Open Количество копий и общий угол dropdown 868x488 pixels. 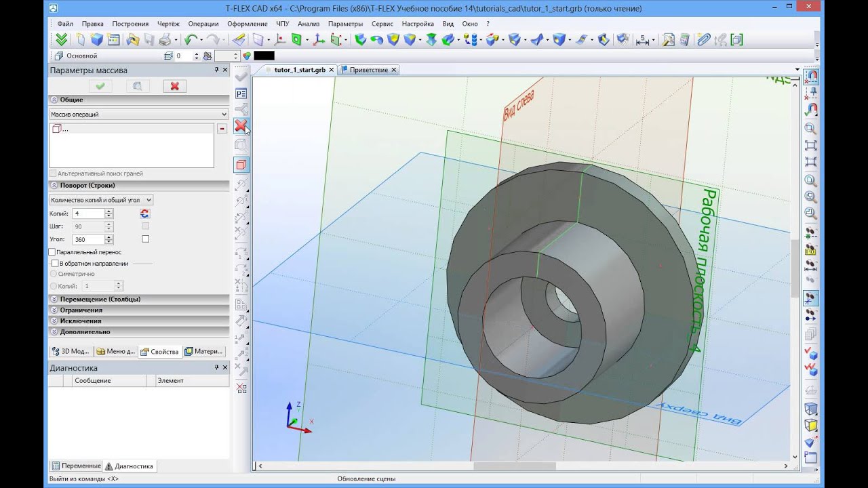pyautogui.click(x=101, y=200)
